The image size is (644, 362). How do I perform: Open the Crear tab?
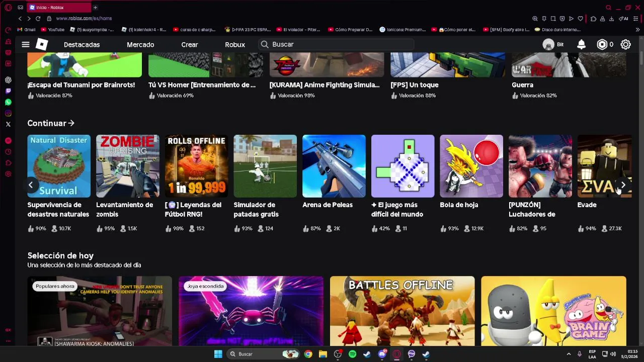(x=190, y=45)
